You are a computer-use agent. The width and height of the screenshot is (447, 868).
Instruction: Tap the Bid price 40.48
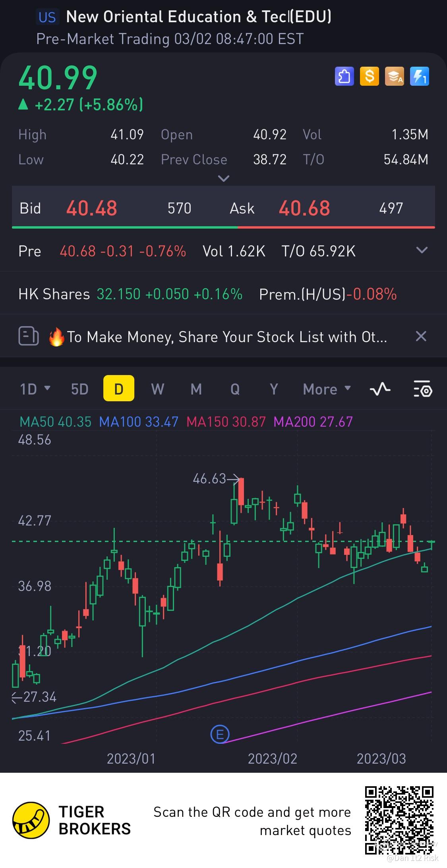pyautogui.click(x=92, y=208)
